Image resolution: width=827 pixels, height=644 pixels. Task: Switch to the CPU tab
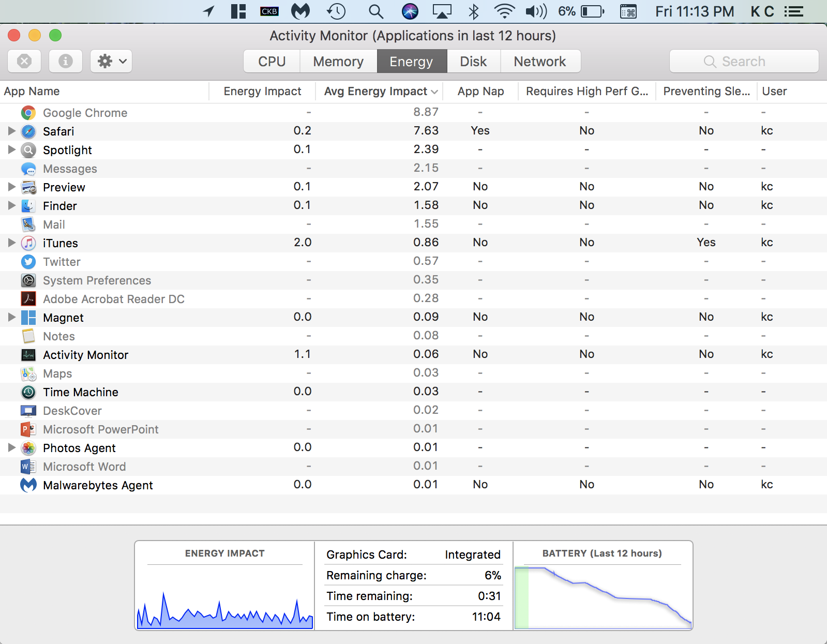point(272,61)
